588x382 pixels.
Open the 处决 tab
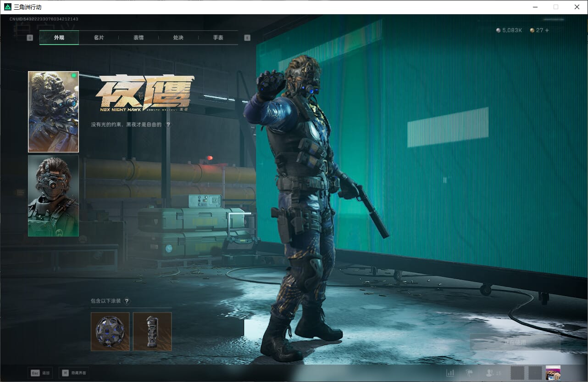click(178, 38)
